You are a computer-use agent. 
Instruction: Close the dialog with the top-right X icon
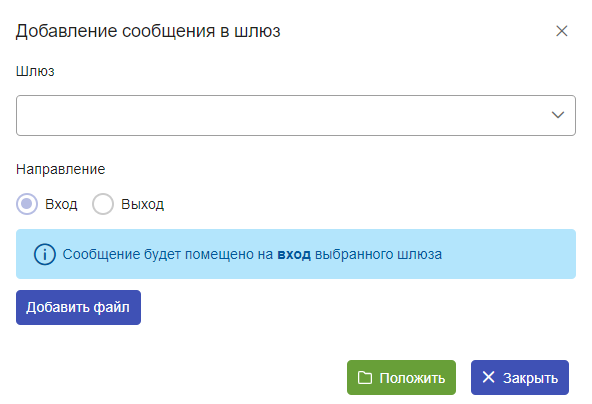[x=561, y=31]
